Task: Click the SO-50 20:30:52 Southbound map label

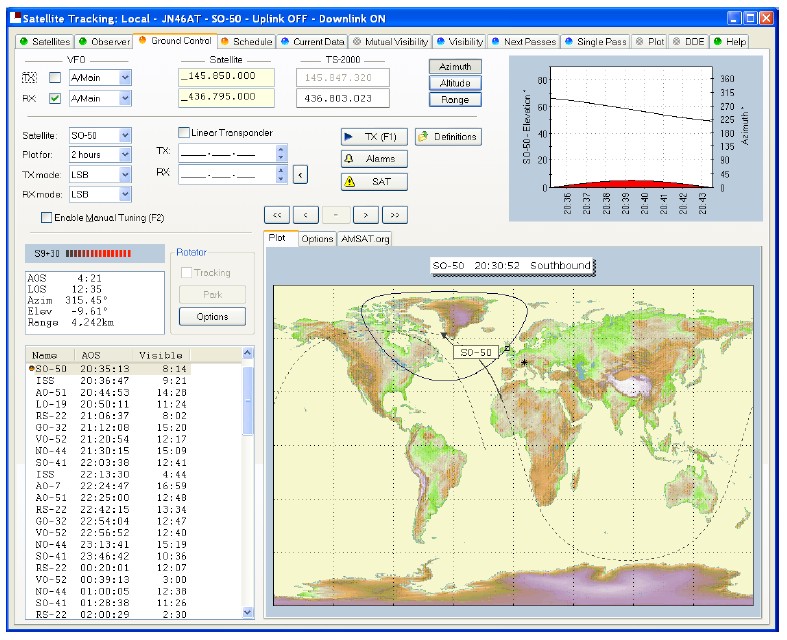Action: click(x=512, y=266)
